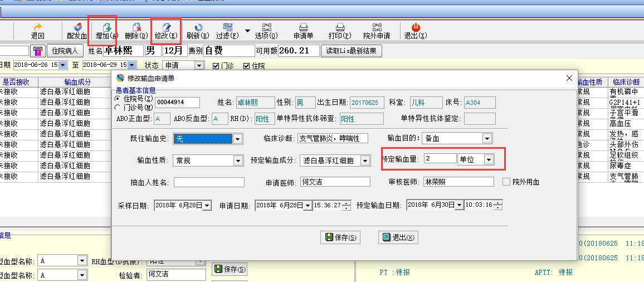This screenshot has width=644, height=282.
Task: Click the 费别 field showing 自费
Action: coord(229,51)
